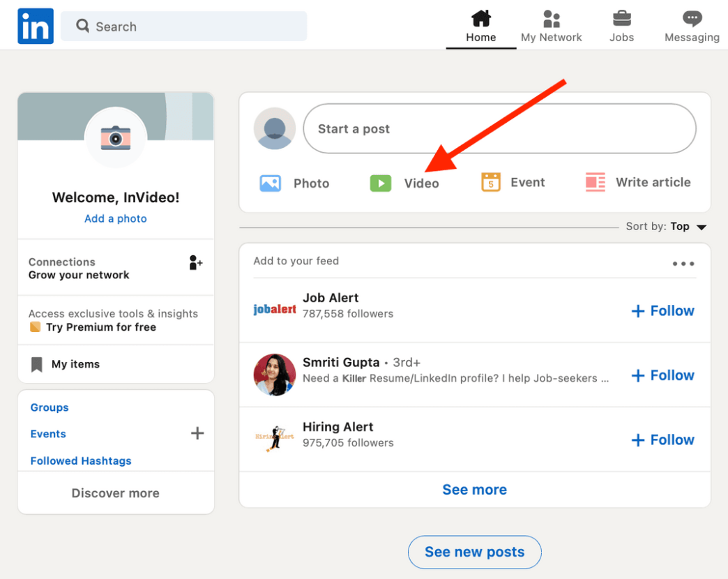Click the Event calendar icon
This screenshot has width=728, height=579.
tap(491, 182)
